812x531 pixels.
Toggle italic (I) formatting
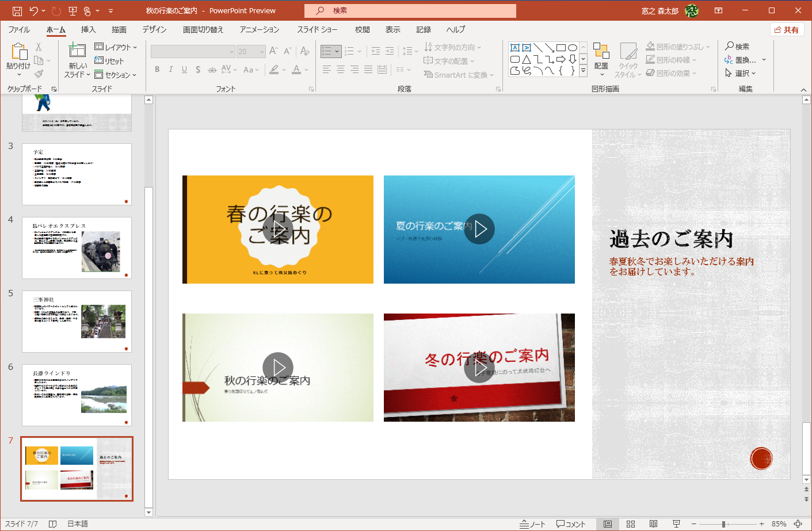click(171, 70)
